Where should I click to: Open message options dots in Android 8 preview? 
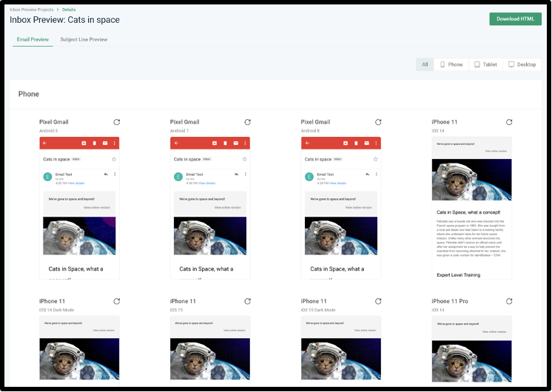click(x=377, y=175)
